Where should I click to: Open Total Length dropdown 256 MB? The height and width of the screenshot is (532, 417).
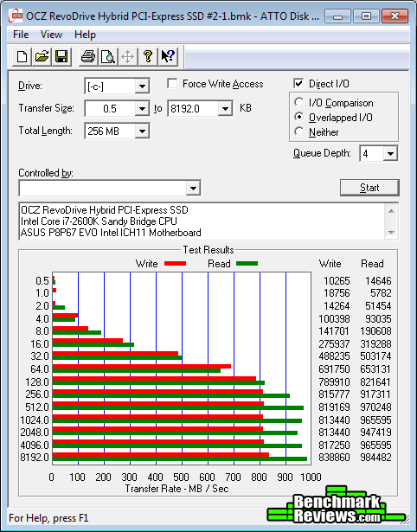(x=143, y=131)
